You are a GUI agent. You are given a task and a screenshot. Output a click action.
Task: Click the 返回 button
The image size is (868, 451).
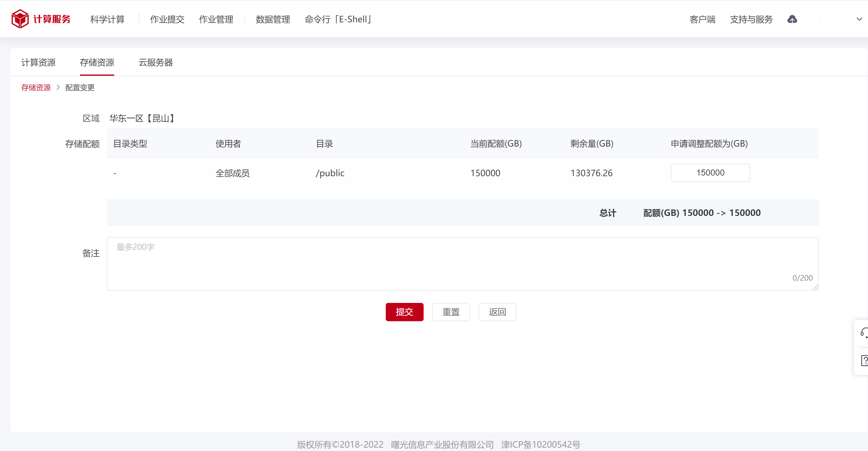(497, 312)
